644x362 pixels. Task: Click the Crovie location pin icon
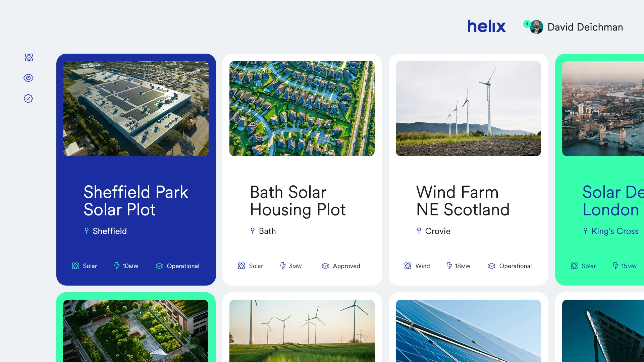419,231
